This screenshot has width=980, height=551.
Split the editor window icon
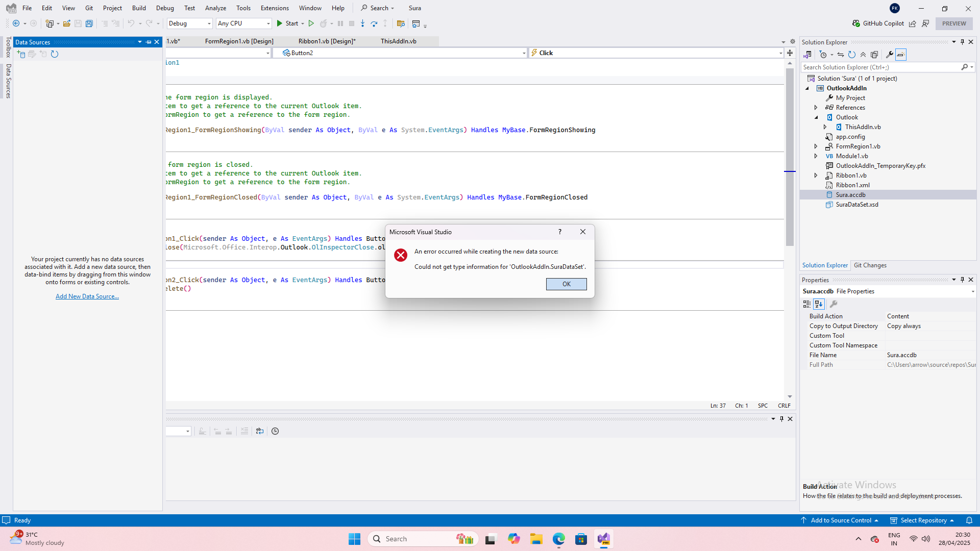tap(790, 53)
